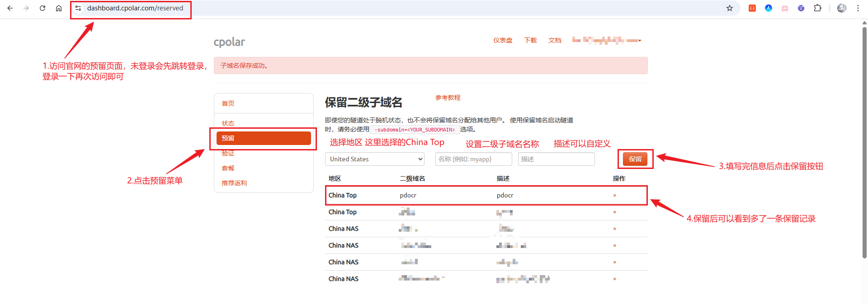Open the blue circle extension icon
This screenshot has width=868, height=304.
tap(769, 8)
